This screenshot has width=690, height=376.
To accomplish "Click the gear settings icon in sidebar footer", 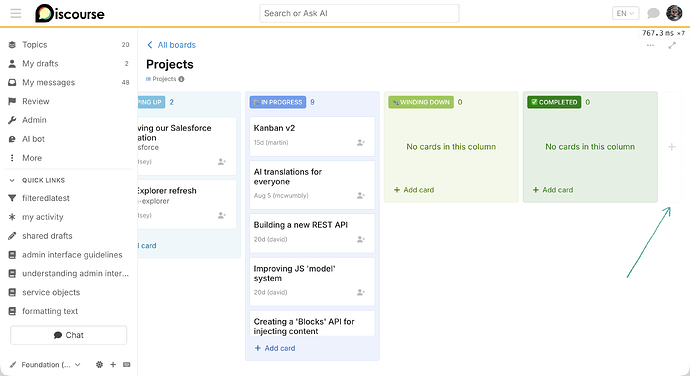I will pyautogui.click(x=99, y=365).
